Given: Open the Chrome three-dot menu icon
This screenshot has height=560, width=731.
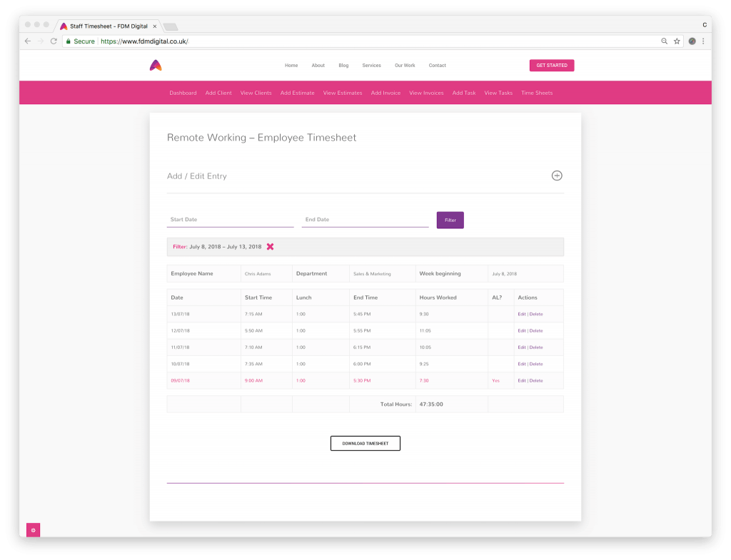Looking at the screenshot, I should (x=704, y=41).
